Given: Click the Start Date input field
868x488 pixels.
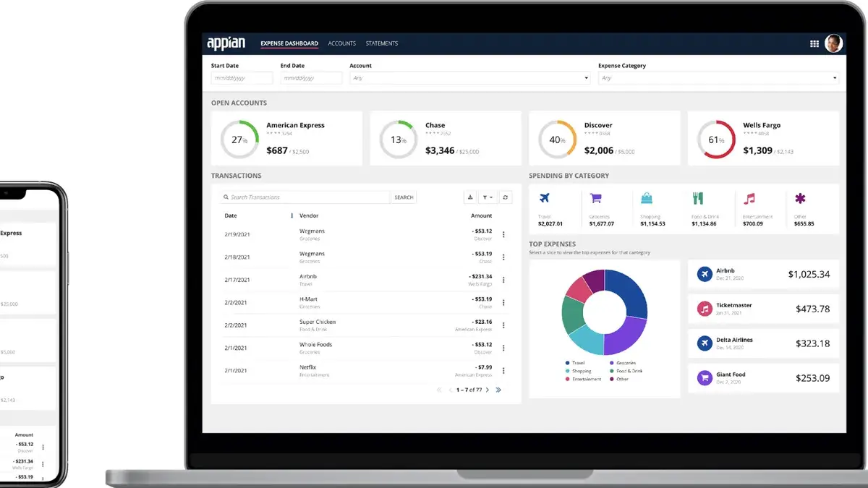Looking at the screenshot, I should click(241, 77).
